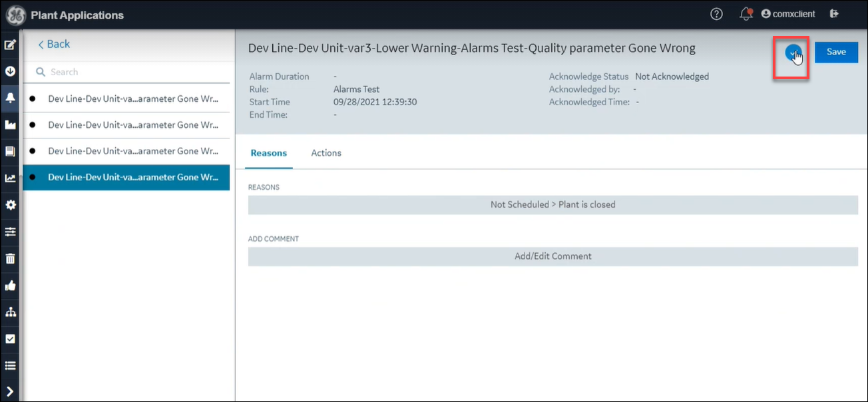Click the Start Time value 09/28/2021 12:39:30
The width and height of the screenshot is (868, 402).
[x=375, y=102]
